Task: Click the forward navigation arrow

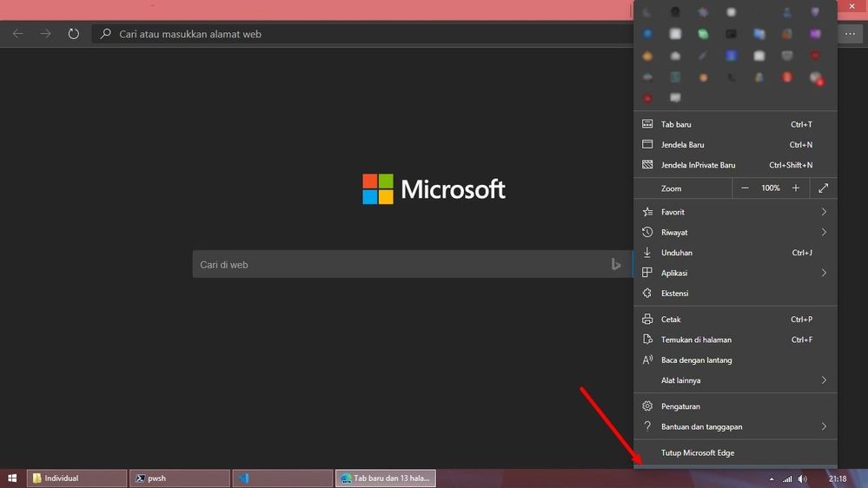Action: point(45,34)
